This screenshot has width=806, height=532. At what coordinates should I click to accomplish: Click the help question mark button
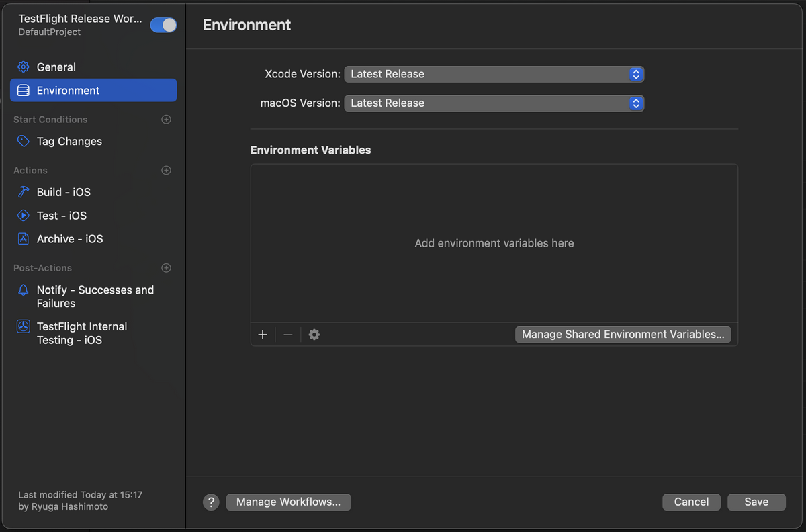211,502
